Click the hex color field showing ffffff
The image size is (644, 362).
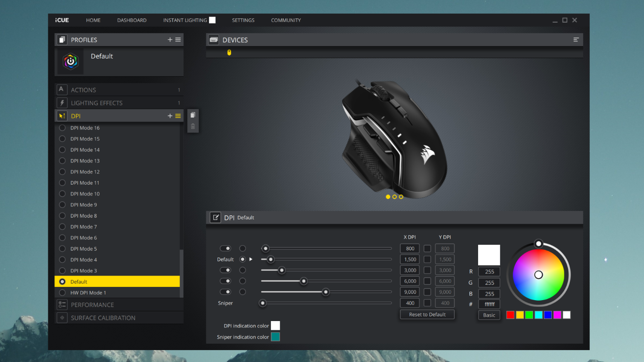click(489, 304)
